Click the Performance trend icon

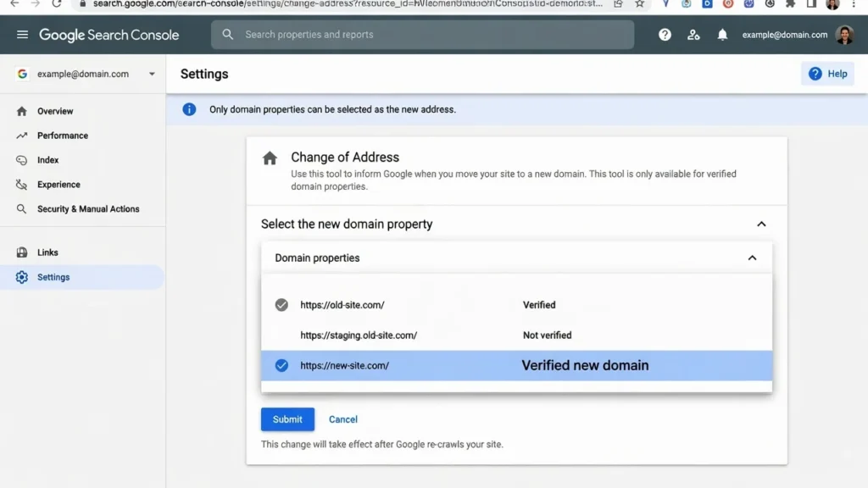(x=21, y=136)
